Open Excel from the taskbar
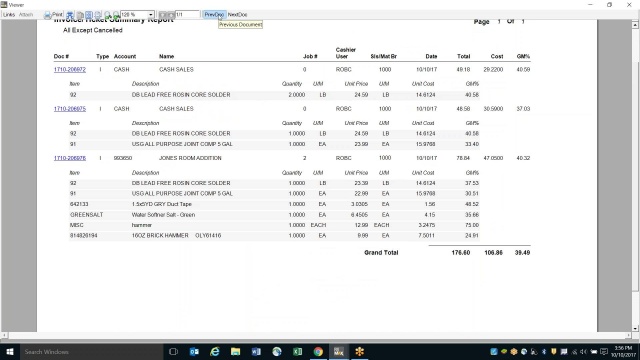640x360 pixels. [x=298, y=351]
